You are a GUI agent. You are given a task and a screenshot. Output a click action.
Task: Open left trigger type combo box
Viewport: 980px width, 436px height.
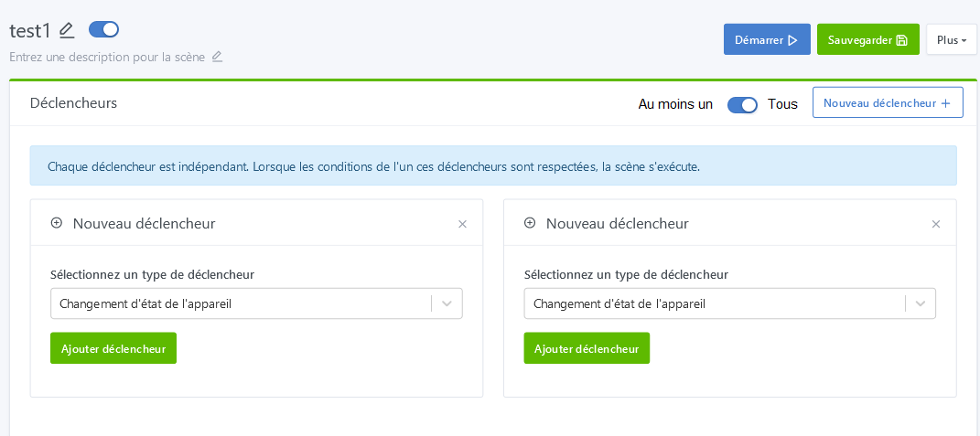pos(256,303)
